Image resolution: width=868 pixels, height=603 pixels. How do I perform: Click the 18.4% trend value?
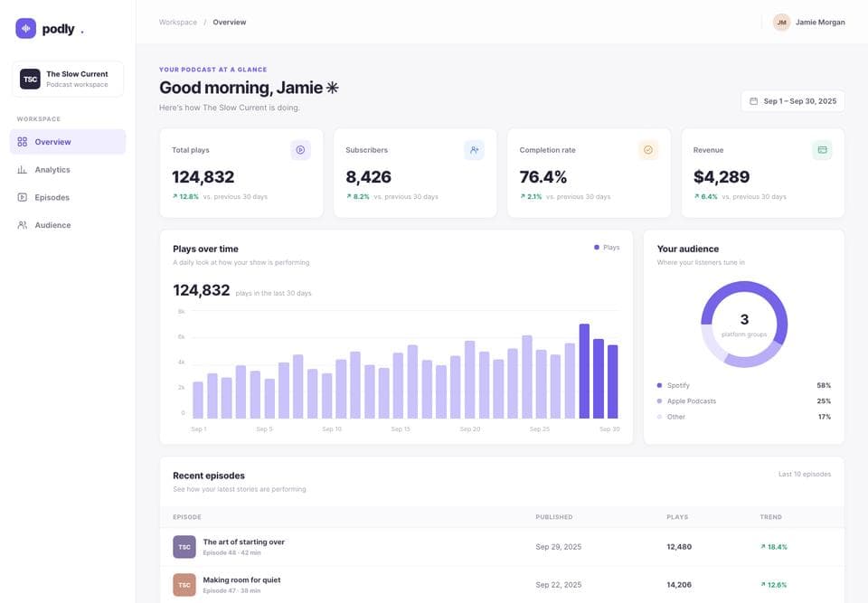[773, 547]
